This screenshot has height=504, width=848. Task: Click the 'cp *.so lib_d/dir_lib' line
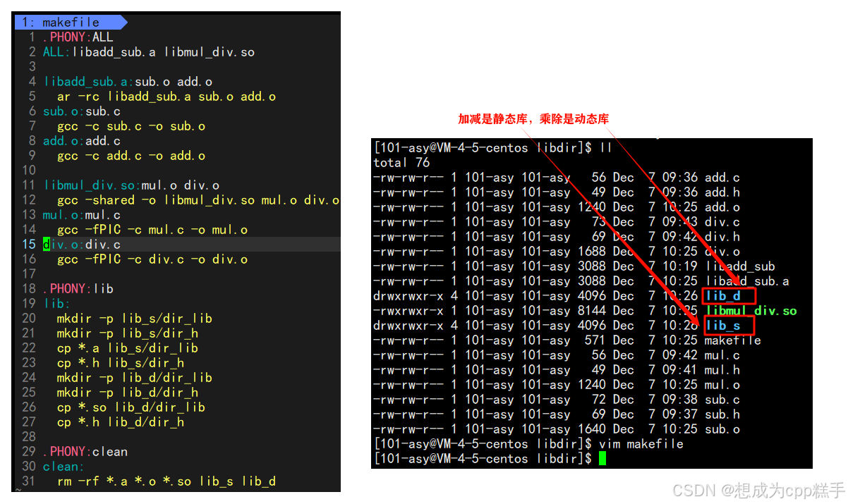pyautogui.click(x=131, y=407)
